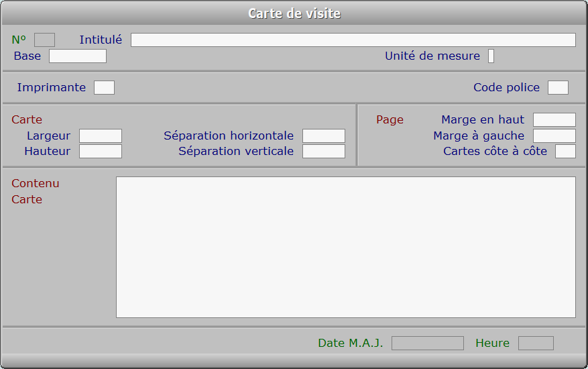The image size is (588, 369).
Task: Click the Séparation horizontale label
Action: [229, 136]
